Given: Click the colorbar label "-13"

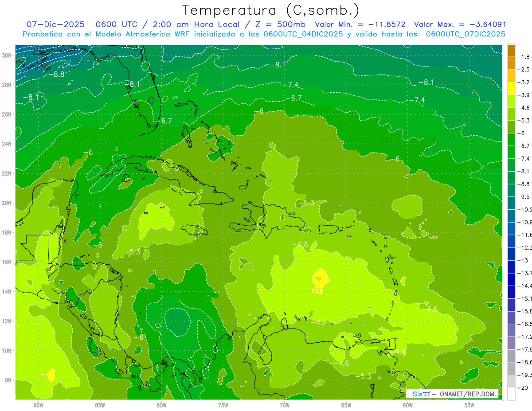Looking at the screenshot, I should 523,260.
